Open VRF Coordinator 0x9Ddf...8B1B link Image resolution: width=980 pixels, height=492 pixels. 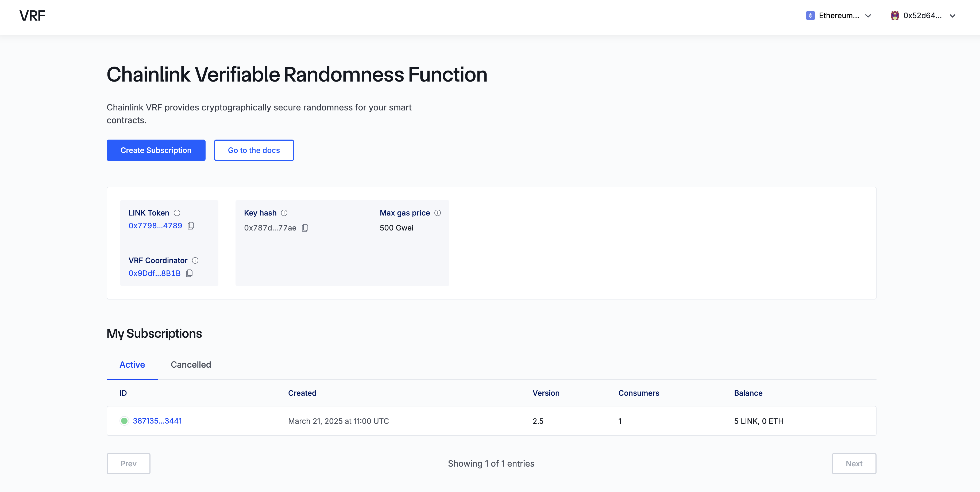[x=155, y=273]
